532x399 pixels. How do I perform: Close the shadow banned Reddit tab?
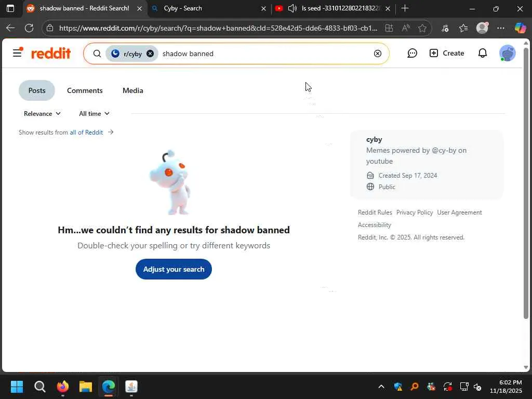[139, 8]
